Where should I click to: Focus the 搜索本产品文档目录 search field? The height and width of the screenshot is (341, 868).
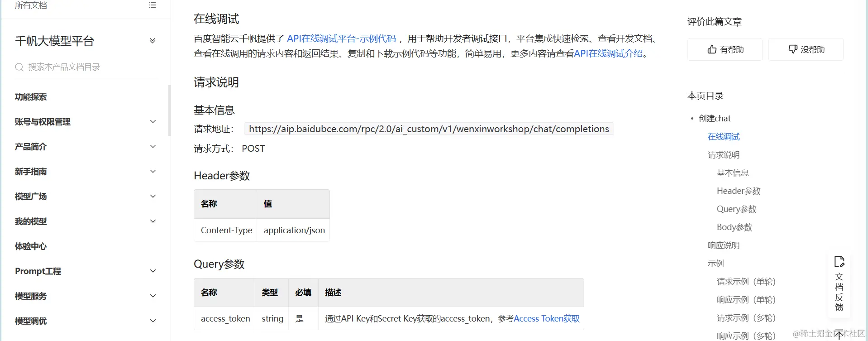coord(85,67)
